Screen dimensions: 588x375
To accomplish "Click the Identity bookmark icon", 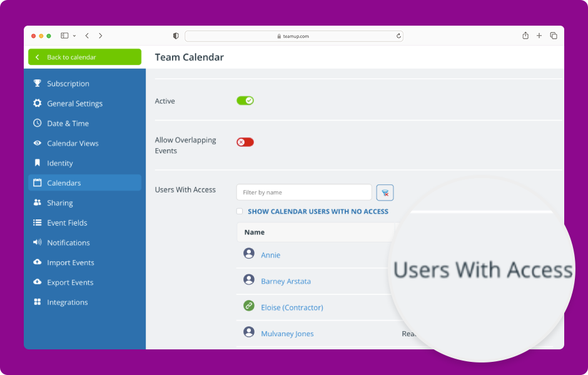I will click(x=38, y=163).
